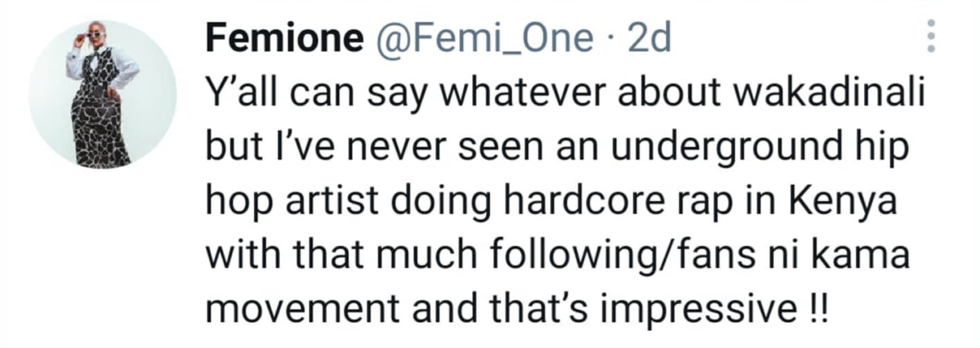Open the three-dot more options menu
This screenshot has width=980, height=348.
click(929, 37)
